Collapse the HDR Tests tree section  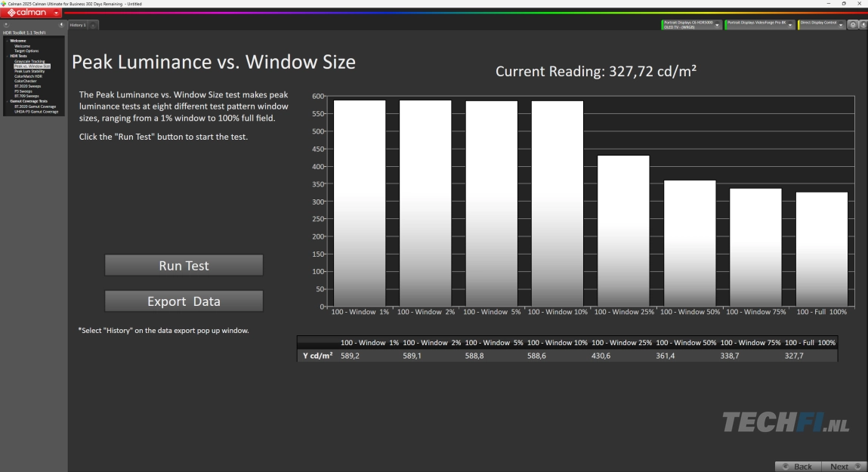pos(7,56)
